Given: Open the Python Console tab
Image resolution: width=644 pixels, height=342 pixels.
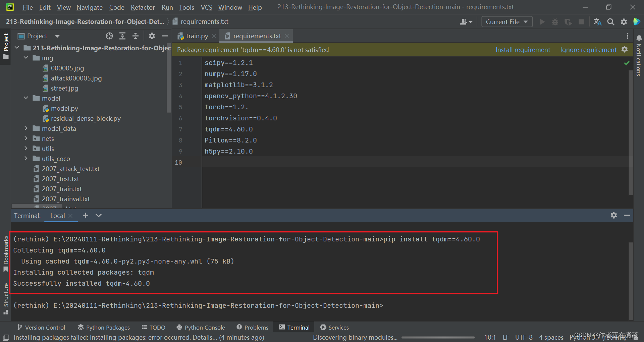Looking at the screenshot, I should (201, 328).
